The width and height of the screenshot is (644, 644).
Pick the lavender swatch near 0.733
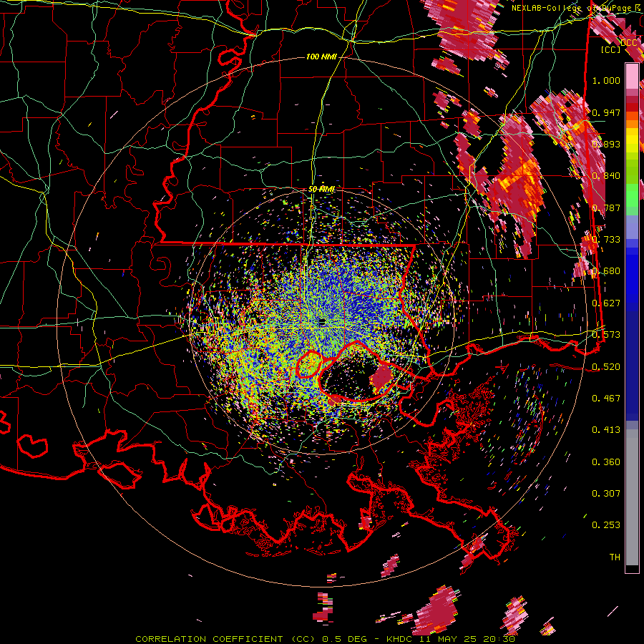pyautogui.click(x=632, y=227)
